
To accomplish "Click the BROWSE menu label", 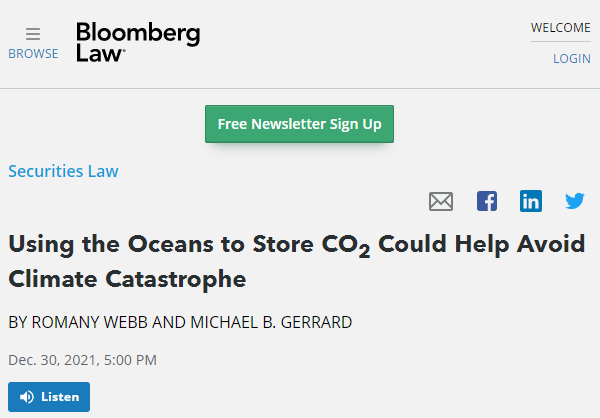I will [x=33, y=54].
